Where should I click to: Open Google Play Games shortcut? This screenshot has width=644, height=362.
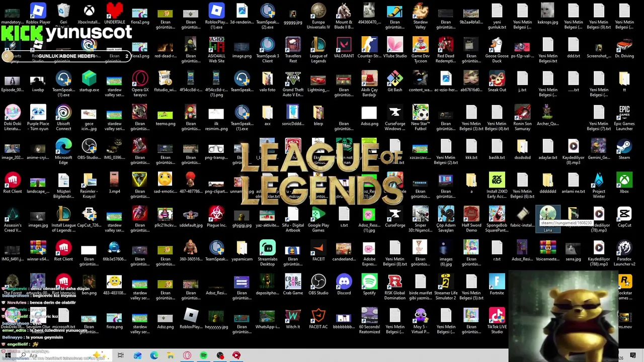(x=318, y=219)
